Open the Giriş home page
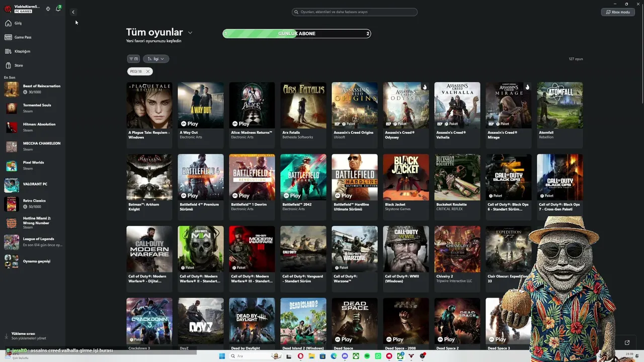 point(14,23)
